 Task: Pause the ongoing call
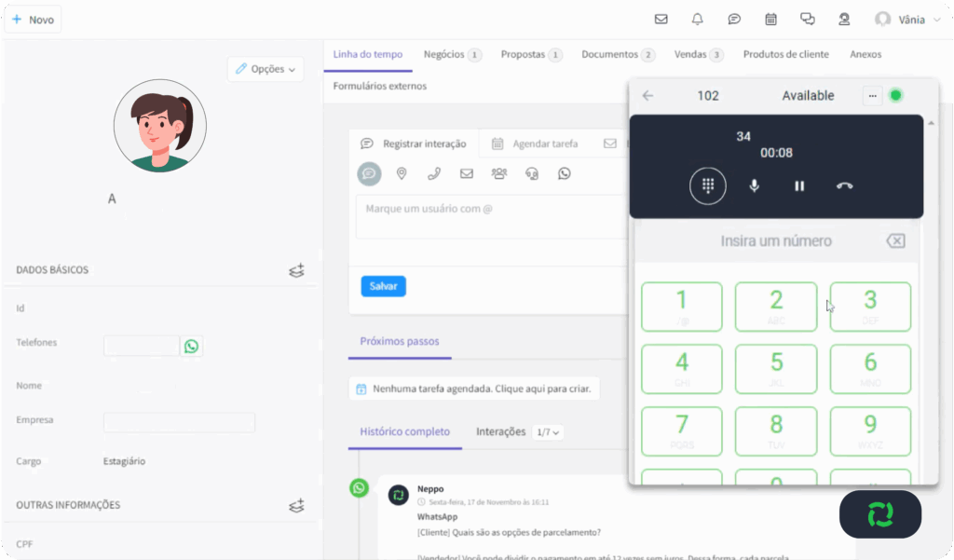coord(799,185)
